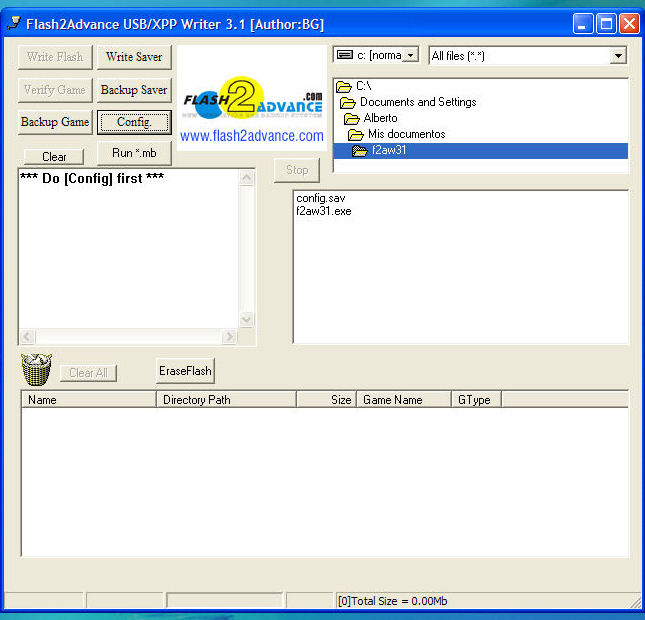Click the Flash2Advance logo image
Viewport: 645px width, 620px height.
[252, 98]
